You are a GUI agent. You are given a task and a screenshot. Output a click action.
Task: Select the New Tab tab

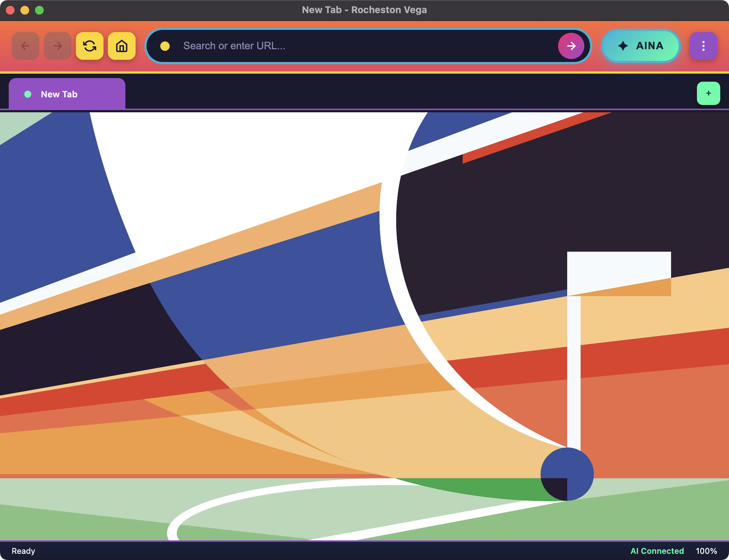point(67,94)
